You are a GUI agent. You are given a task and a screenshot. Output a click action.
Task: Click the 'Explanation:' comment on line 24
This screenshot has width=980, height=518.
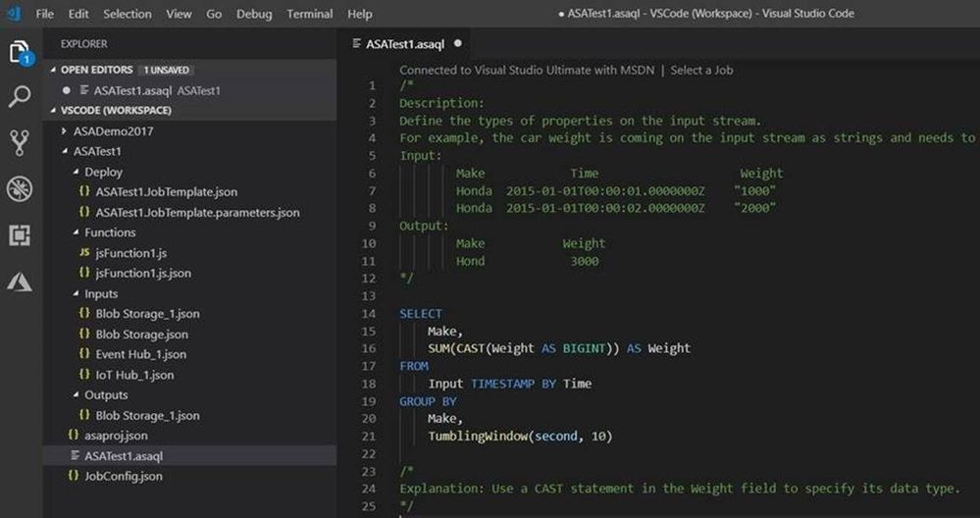[680, 489]
